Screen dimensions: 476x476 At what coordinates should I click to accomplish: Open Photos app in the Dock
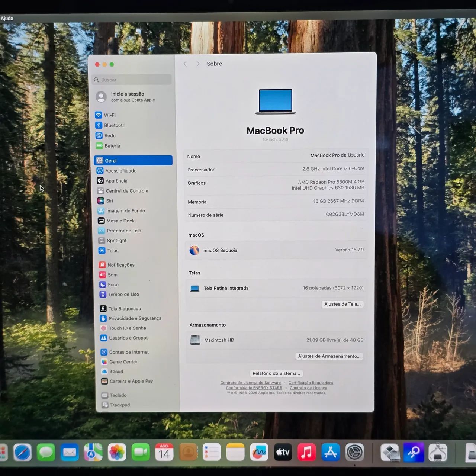pos(117,452)
